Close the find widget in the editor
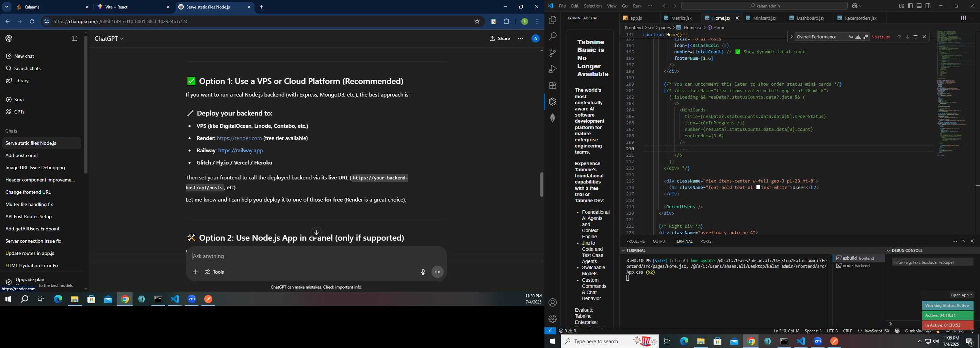The height and width of the screenshot is (348, 980). click(x=924, y=37)
